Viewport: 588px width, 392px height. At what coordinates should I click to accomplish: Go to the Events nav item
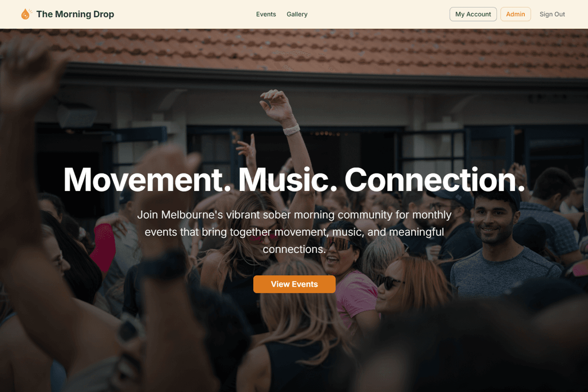point(266,14)
